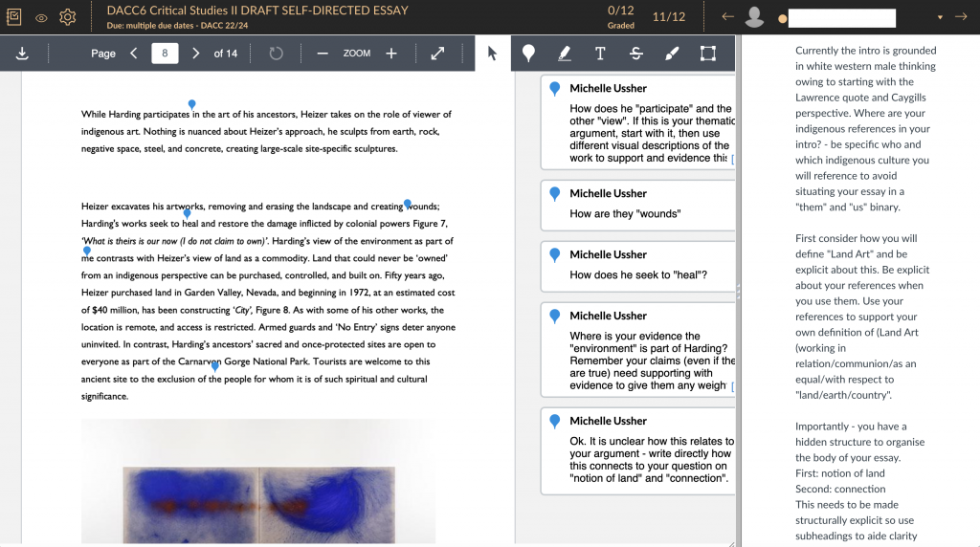Select the free text annotation tool

pos(600,54)
